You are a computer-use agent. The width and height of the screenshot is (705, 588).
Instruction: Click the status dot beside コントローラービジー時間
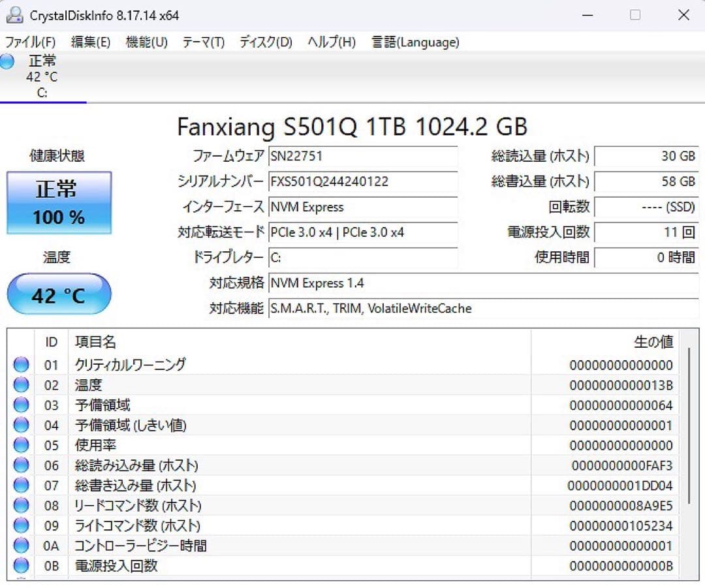tap(21, 546)
